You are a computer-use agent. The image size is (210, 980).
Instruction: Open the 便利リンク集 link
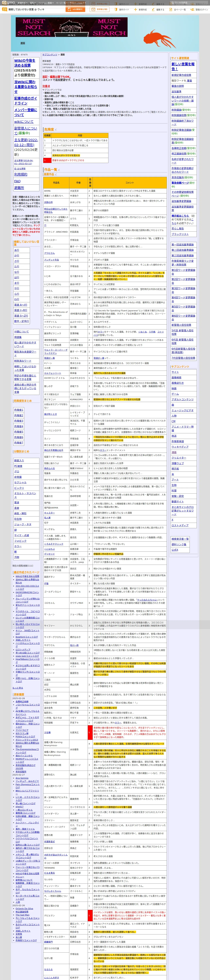click(179, 544)
